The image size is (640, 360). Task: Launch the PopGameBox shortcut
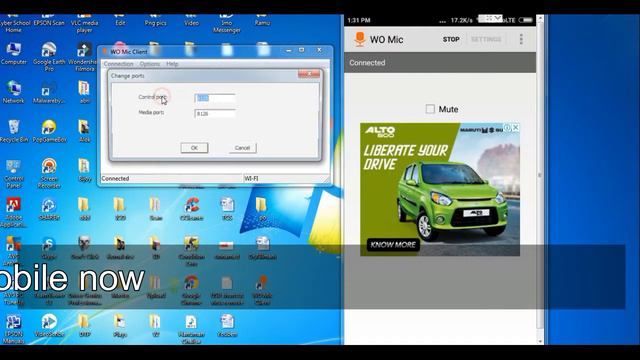[x=49, y=131]
